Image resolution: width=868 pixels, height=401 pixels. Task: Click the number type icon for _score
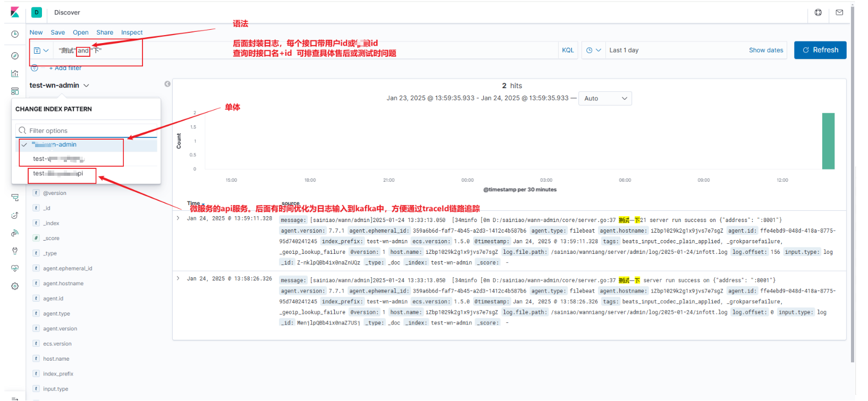(36, 238)
